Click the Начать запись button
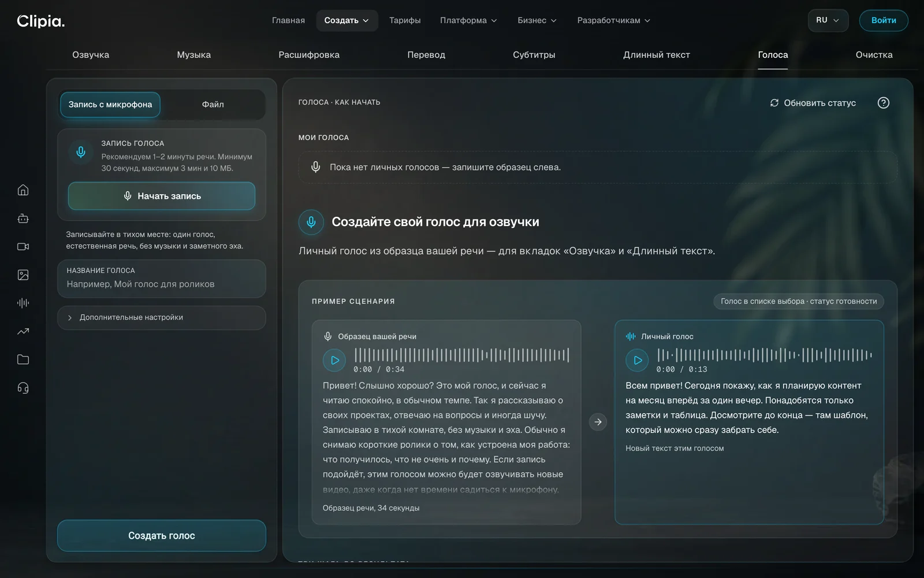924x578 pixels. pyautogui.click(x=162, y=196)
